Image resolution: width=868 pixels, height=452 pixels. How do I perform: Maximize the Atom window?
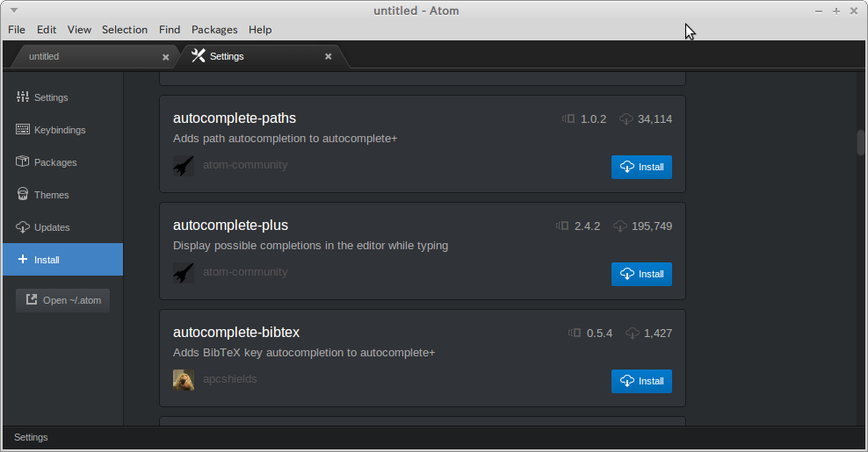[835, 11]
